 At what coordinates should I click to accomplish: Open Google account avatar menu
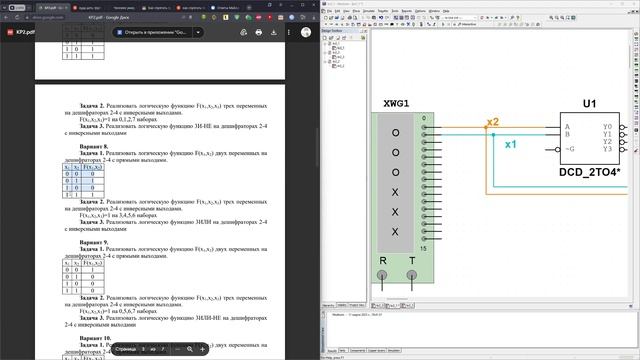[x=306, y=32]
